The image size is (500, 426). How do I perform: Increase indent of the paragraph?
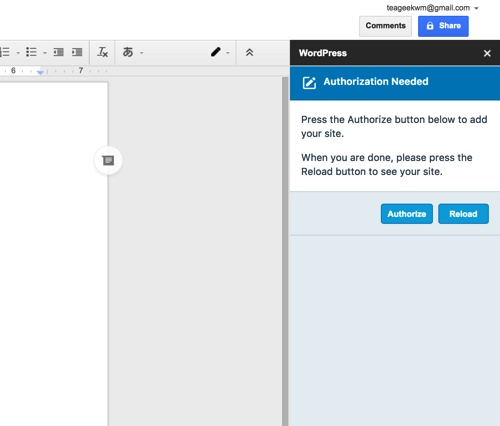click(77, 52)
